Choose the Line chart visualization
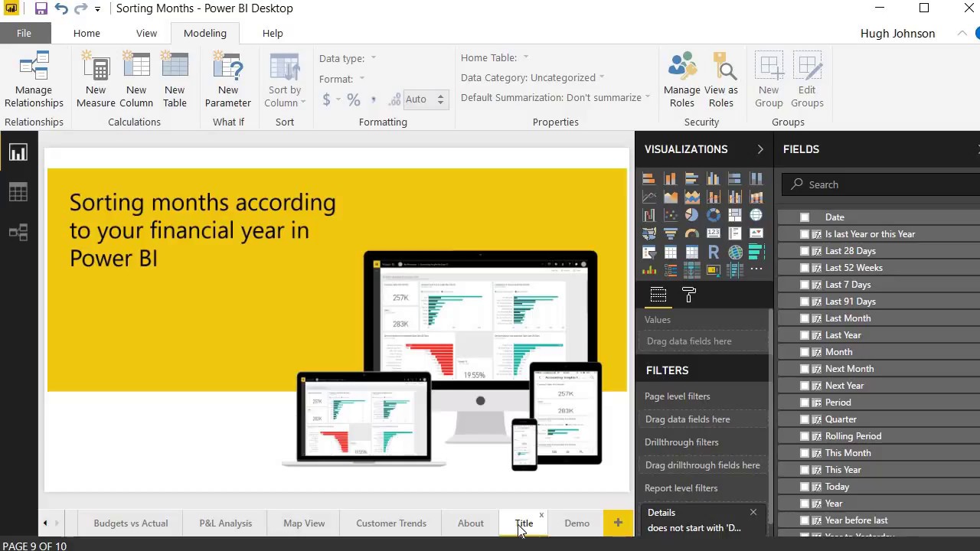The width and height of the screenshot is (980, 551). click(x=649, y=197)
